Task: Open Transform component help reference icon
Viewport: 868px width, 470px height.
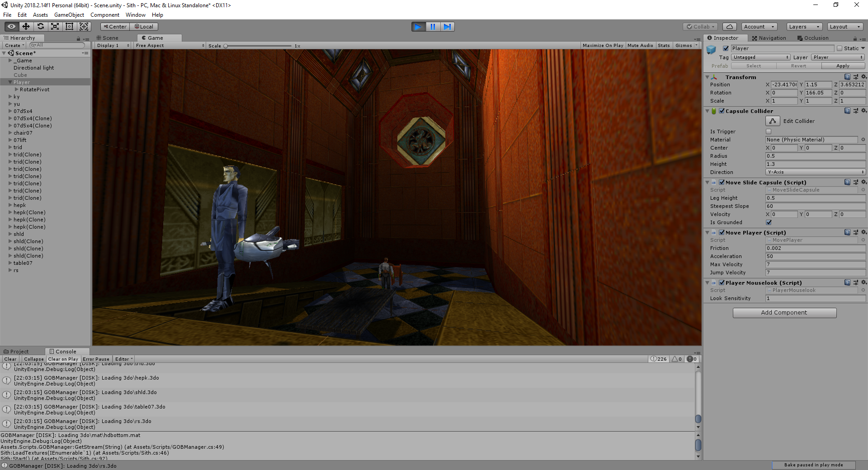Action: [847, 77]
